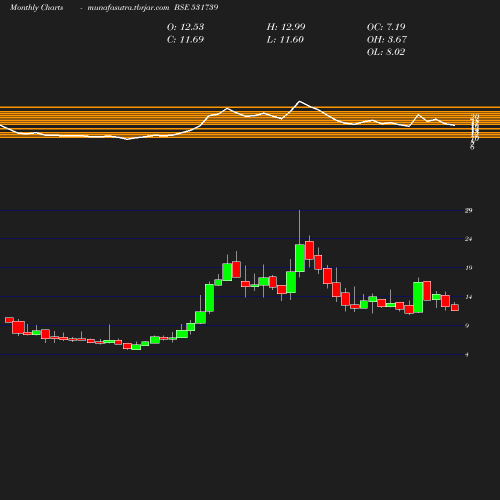Select the close value "C: 11.69"
The image size is (500, 500).
pyautogui.click(x=185, y=40)
